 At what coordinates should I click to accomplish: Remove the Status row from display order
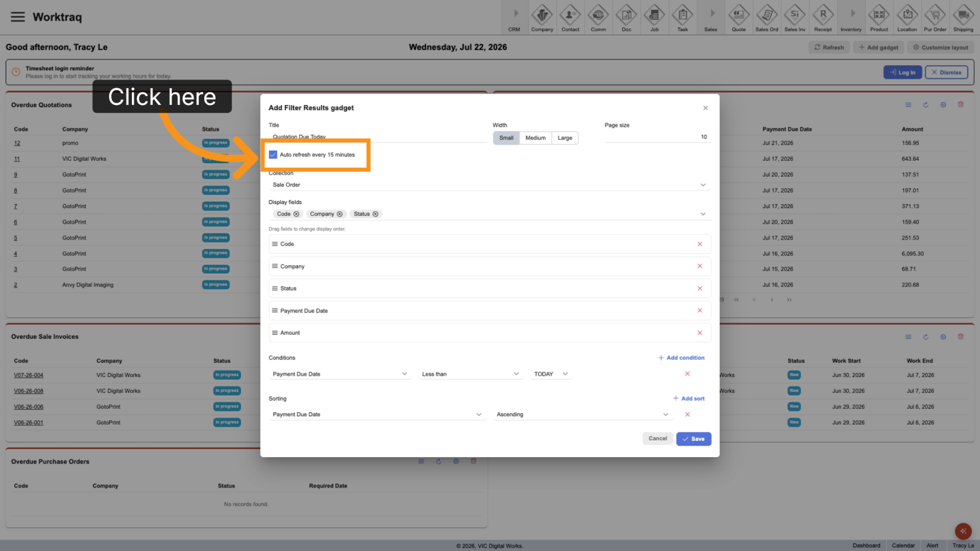point(699,288)
